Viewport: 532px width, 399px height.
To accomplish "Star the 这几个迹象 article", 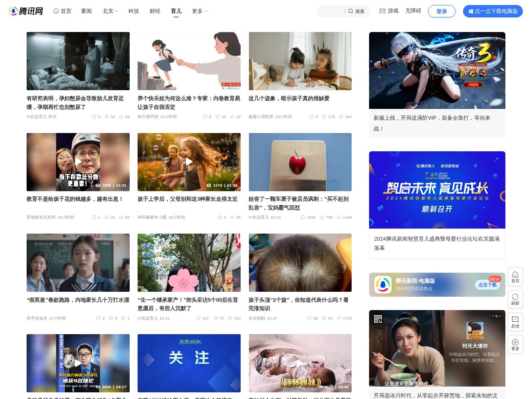I will [x=328, y=117].
